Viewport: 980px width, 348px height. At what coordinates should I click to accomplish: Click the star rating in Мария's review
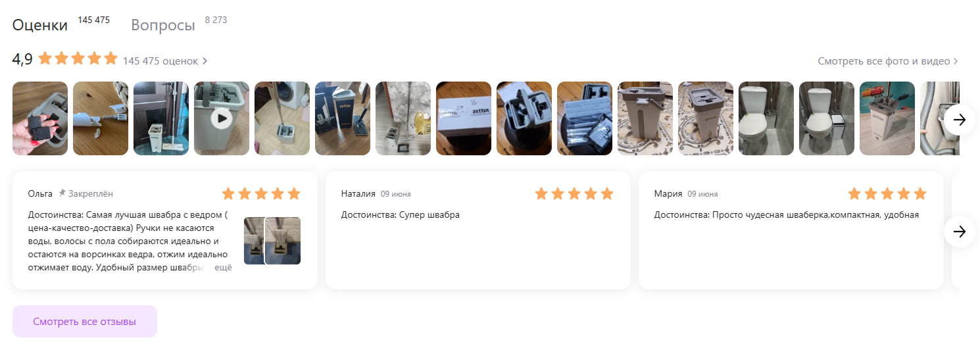[887, 193]
